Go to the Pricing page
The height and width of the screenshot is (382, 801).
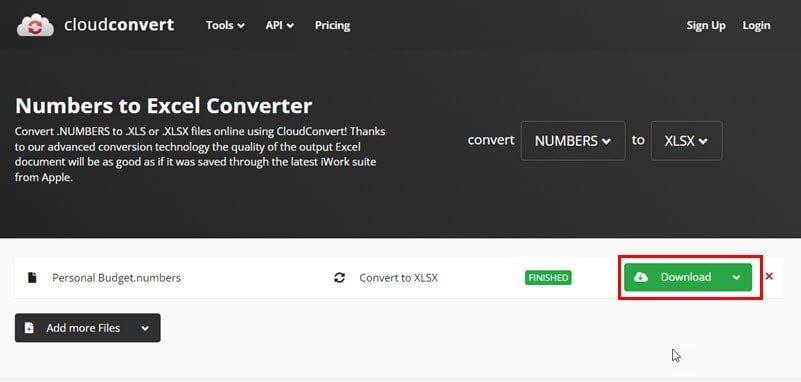333,26
